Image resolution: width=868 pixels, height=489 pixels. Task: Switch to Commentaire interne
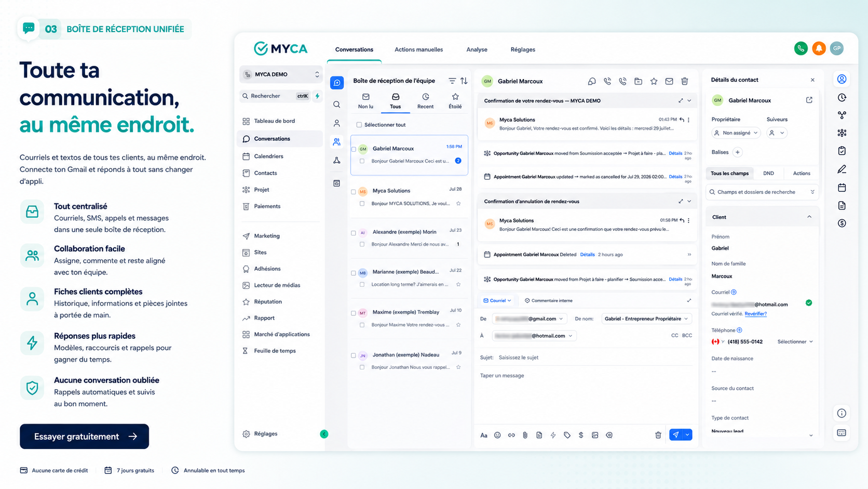click(x=549, y=300)
